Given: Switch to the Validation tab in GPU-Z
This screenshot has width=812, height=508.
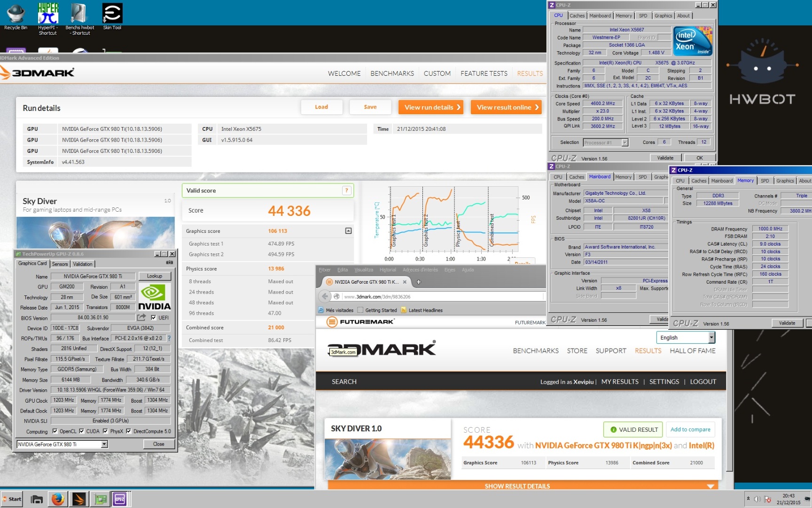Looking at the screenshot, I should pos(83,264).
